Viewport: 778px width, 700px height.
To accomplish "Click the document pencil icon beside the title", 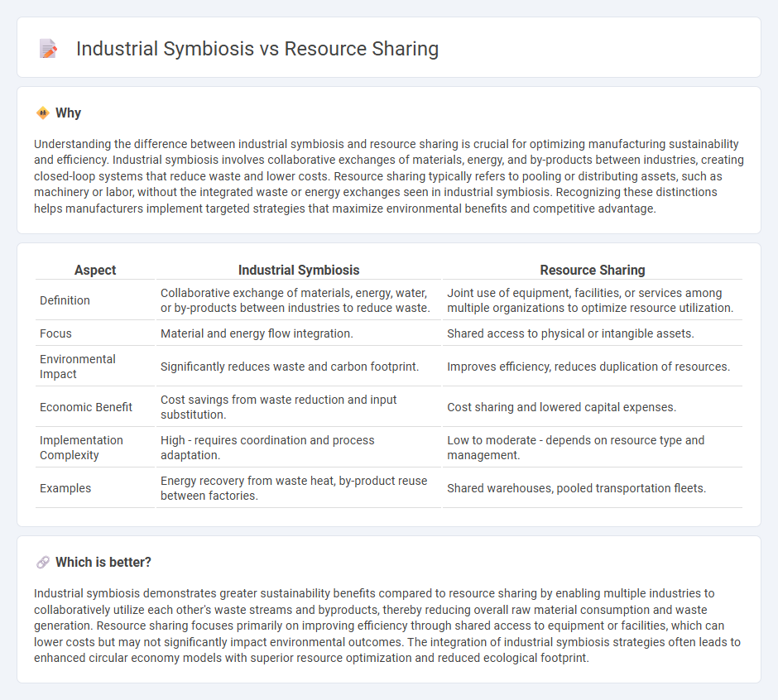I will (48, 49).
